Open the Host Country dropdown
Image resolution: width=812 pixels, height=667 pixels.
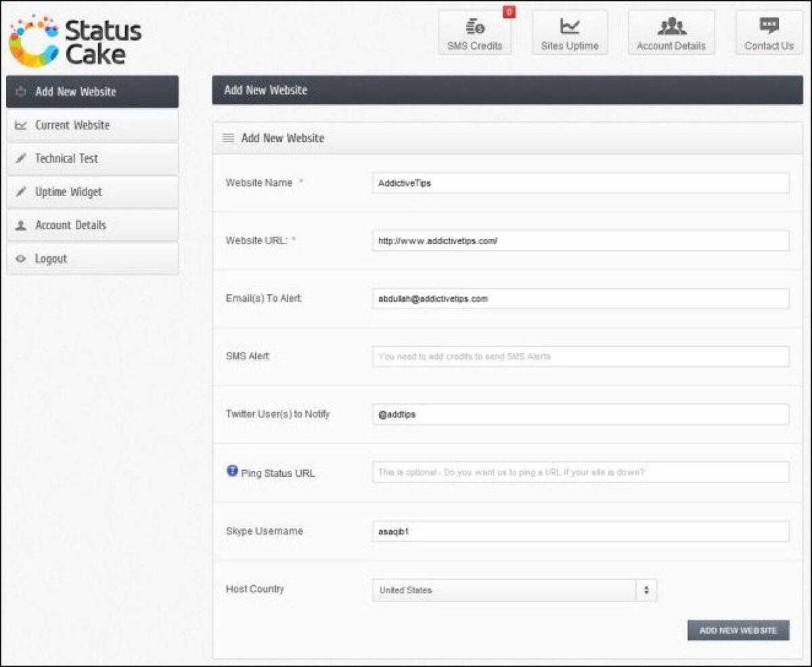[x=514, y=589]
